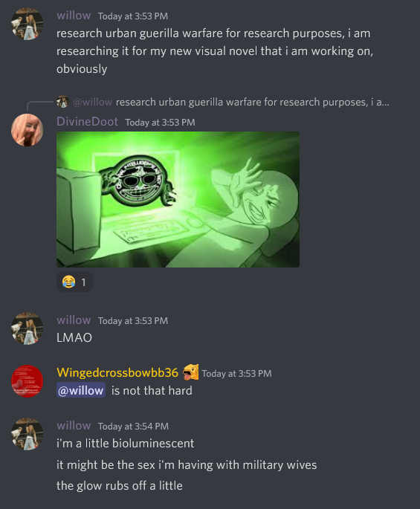Click the @willow mention in the reply preview
Screen dimensions: 420x509
coord(93,102)
